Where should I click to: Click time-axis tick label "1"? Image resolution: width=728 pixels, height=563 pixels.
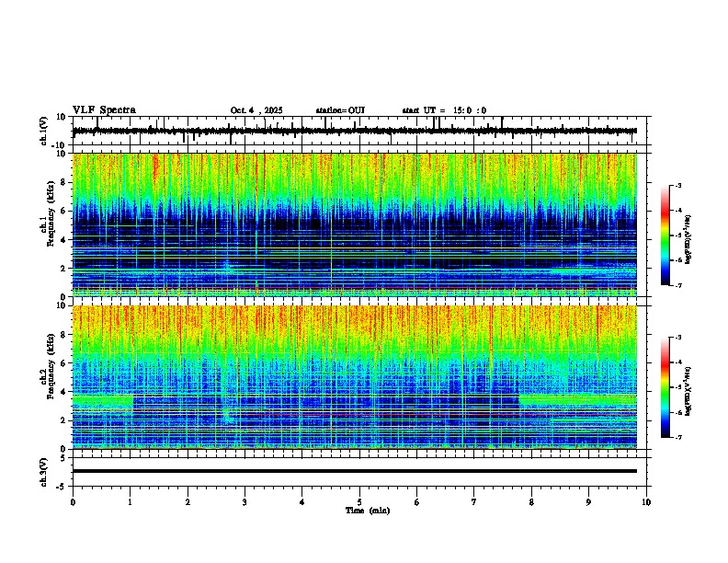pyautogui.click(x=130, y=502)
